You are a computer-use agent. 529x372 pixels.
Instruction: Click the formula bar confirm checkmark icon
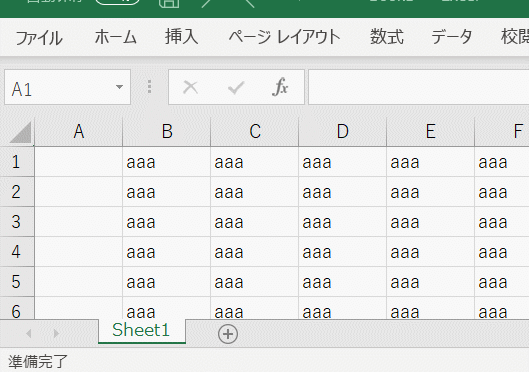pos(236,88)
